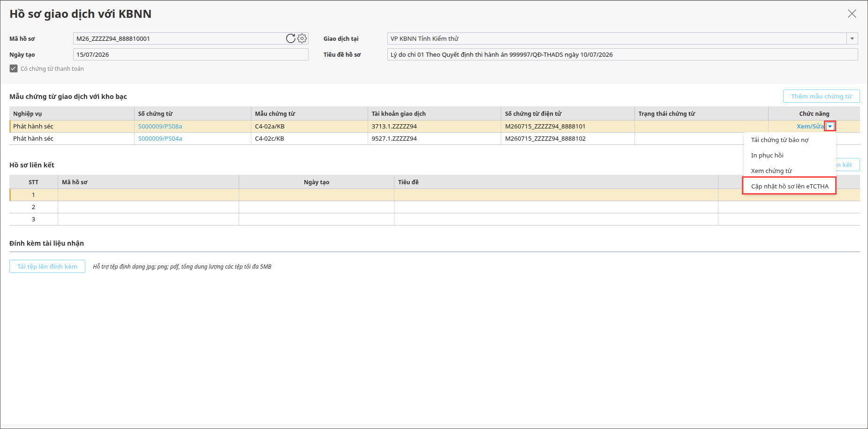
Task: Click the Ngày tạo date field
Action: coord(190,54)
